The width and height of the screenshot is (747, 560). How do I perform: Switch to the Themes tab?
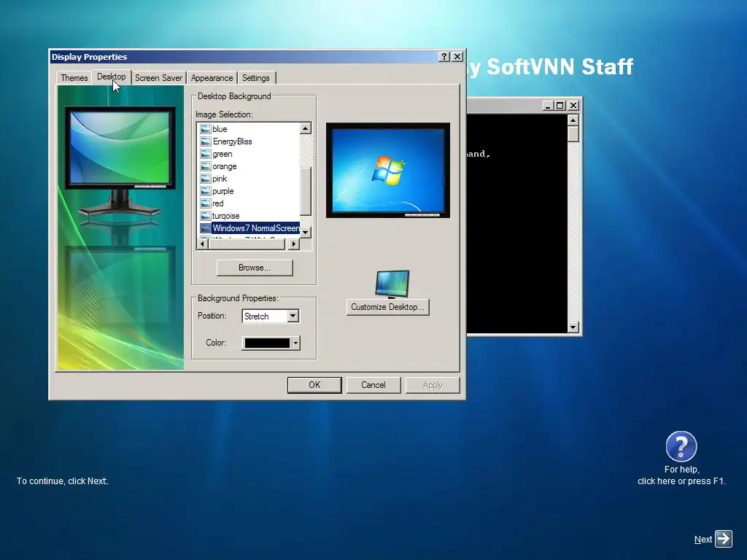74,77
